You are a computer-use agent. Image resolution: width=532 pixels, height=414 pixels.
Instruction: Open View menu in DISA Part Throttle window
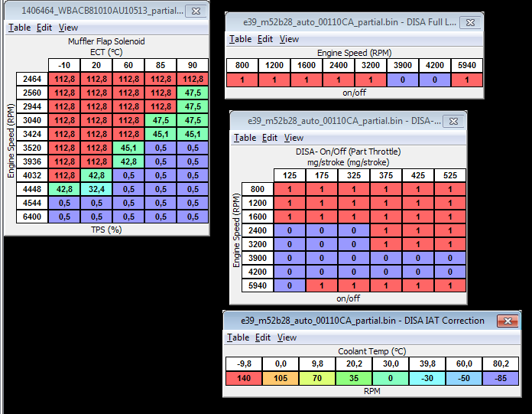click(x=294, y=138)
